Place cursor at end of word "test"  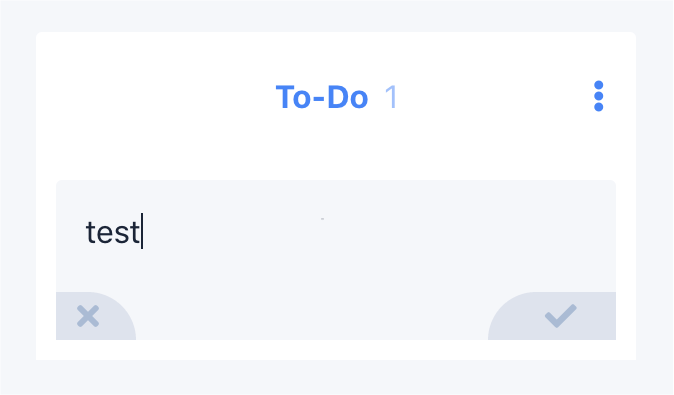click(x=141, y=232)
